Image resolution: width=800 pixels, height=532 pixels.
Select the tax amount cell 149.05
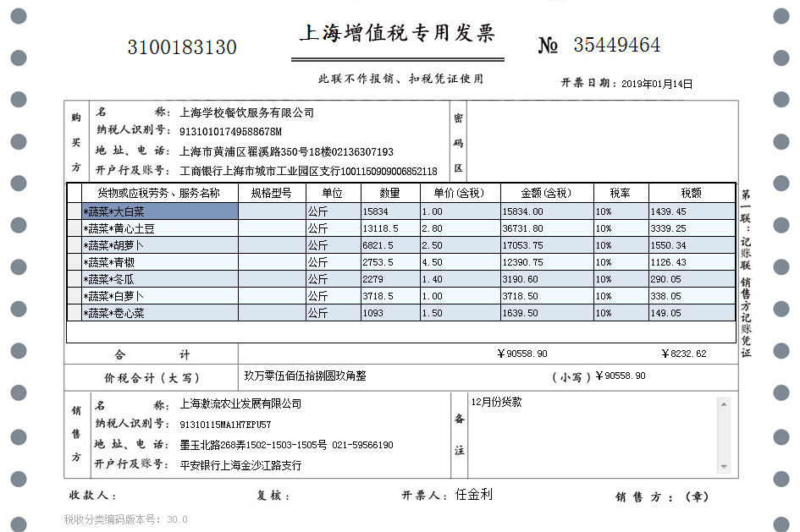[692, 313]
